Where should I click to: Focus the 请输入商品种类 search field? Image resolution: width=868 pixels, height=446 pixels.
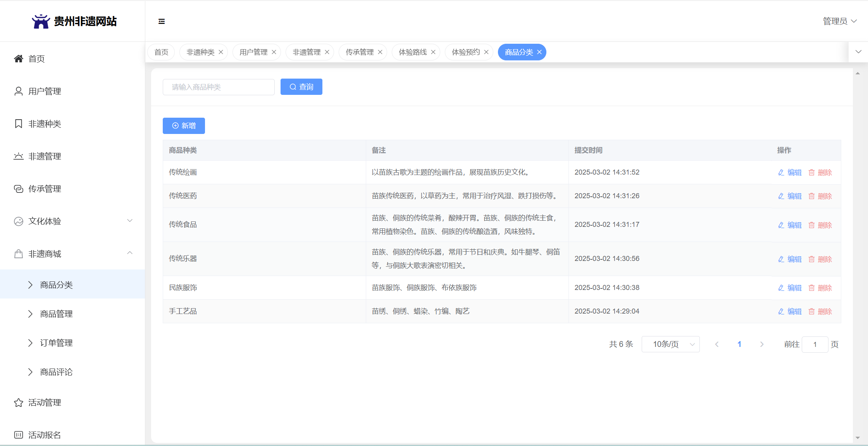click(219, 87)
